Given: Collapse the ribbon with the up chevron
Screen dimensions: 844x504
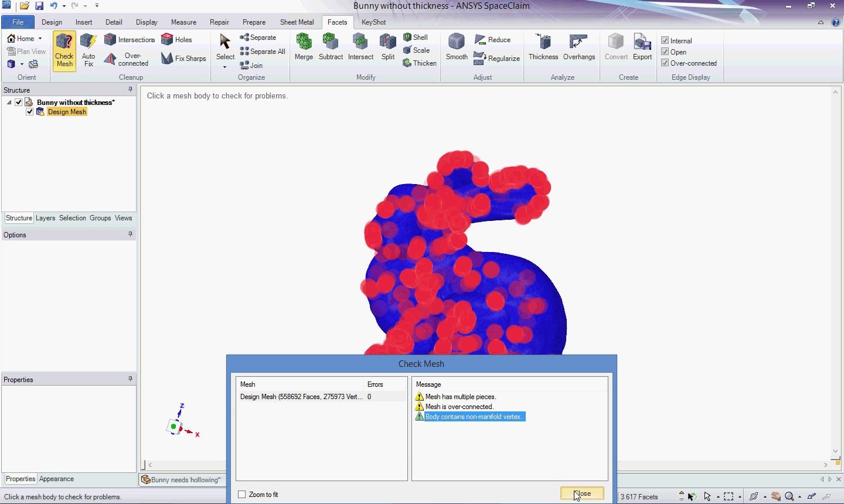Looking at the screenshot, I should 821,22.
